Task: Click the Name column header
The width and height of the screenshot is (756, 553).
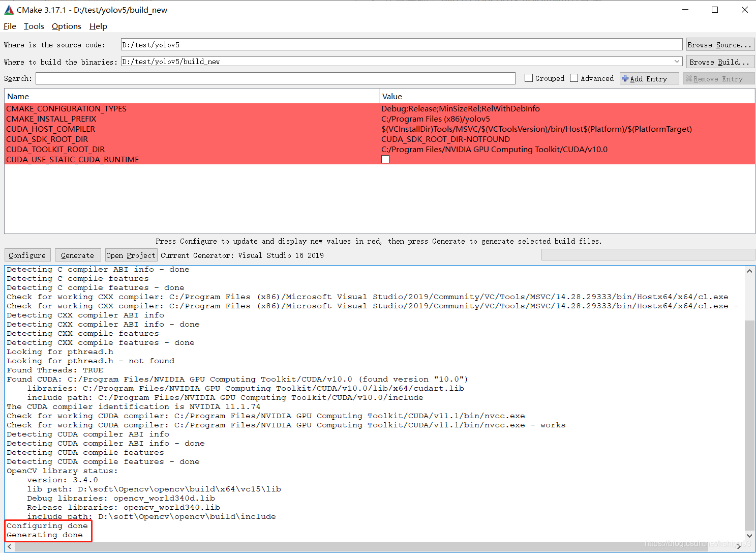Action: coord(192,96)
